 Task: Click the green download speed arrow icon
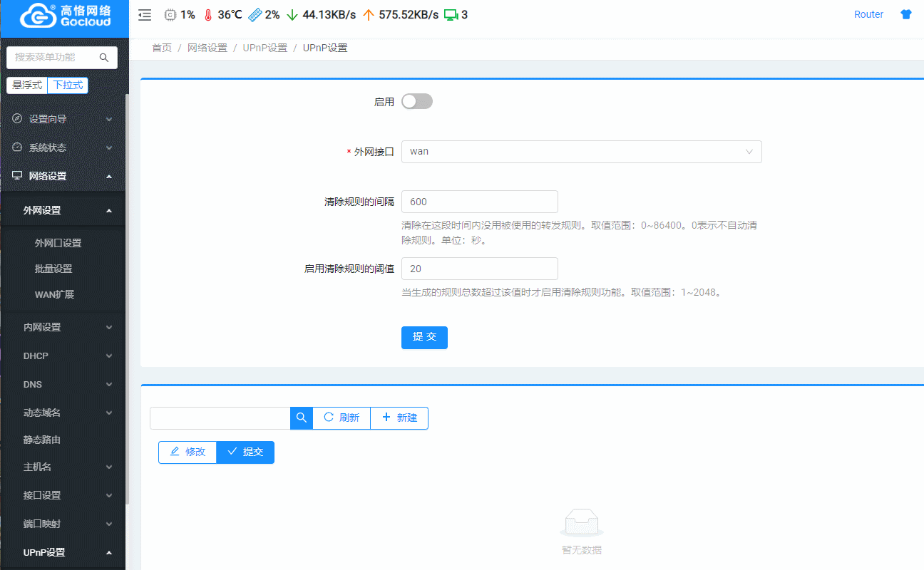pos(292,14)
